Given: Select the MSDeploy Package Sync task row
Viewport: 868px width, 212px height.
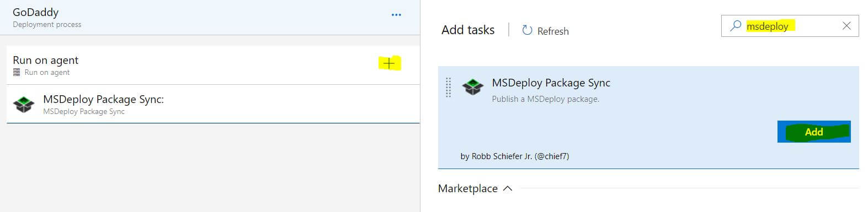Looking at the screenshot, I should pos(213,104).
